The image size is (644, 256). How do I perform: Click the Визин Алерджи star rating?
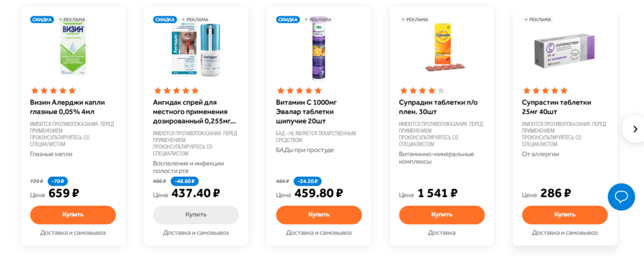click(53, 91)
